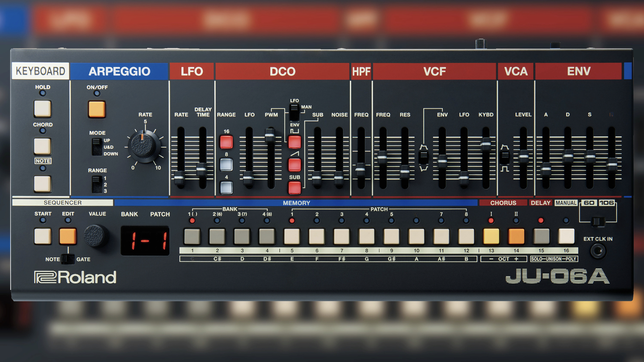Viewport: 644px width, 362px height.
Task: Click the VALUE knob
Action: (x=96, y=236)
